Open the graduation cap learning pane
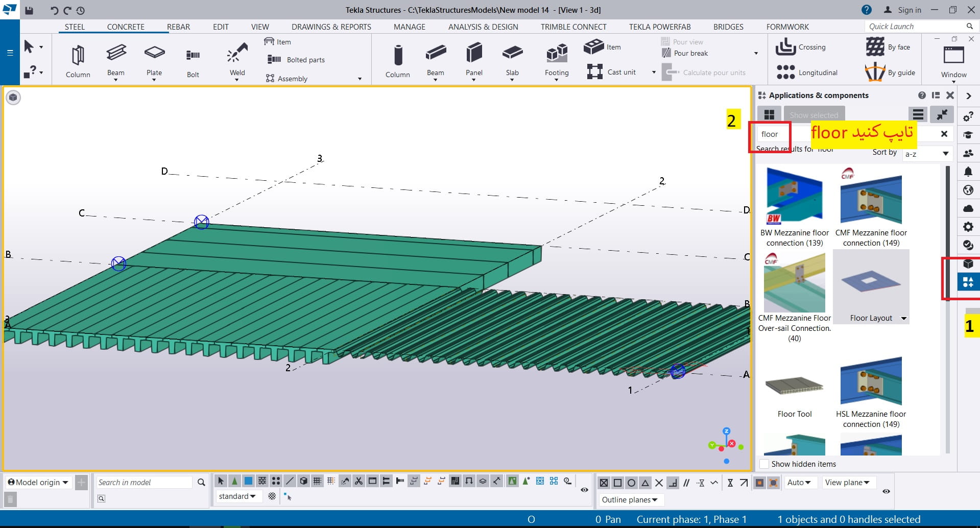Image resolution: width=980 pixels, height=528 pixels. tap(968, 135)
